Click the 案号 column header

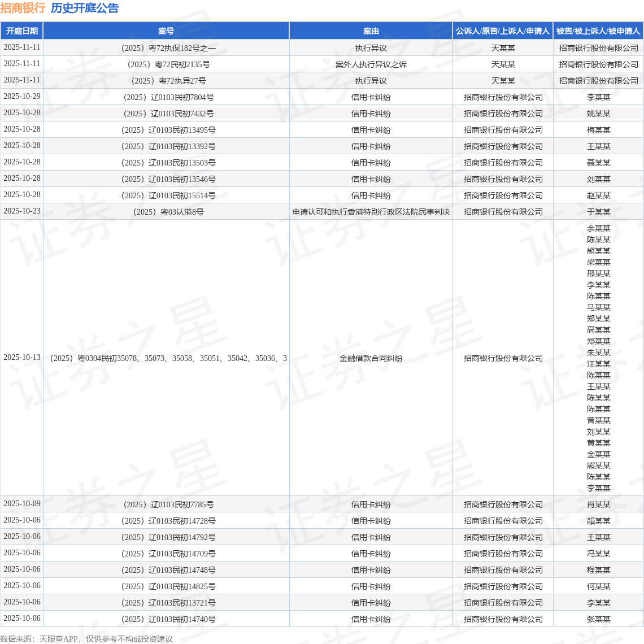pyautogui.click(x=166, y=31)
